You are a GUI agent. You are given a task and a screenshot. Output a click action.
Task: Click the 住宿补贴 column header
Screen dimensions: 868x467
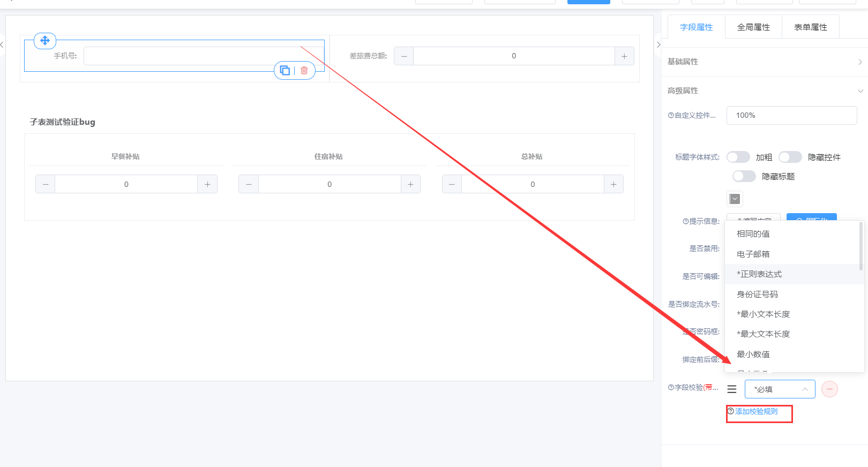328,156
